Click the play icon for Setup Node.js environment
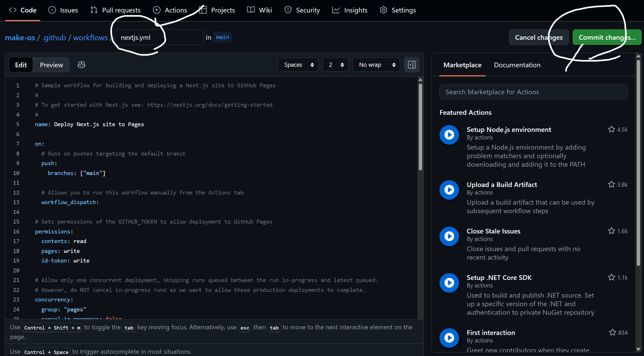The width and height of the screenshot is (644, 356). [449, 135]
